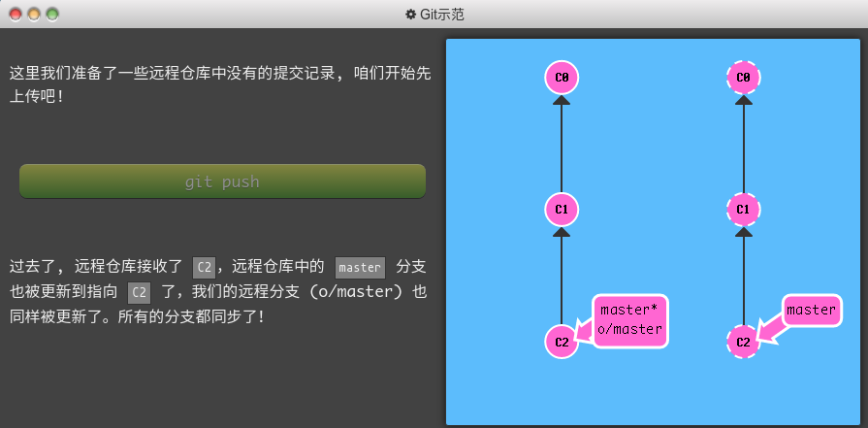Screen dimensions: 868x428
Task: Click the C2 code tag after 接收了
Action: coord(204,267)
